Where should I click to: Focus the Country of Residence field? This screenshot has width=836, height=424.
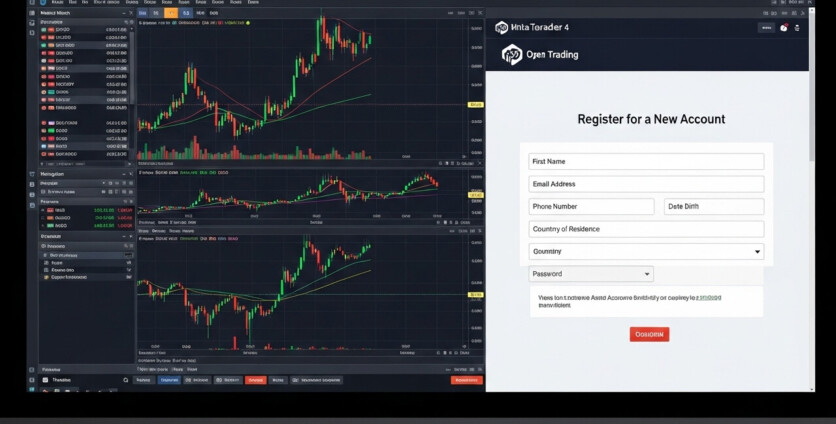pos(646,229)
